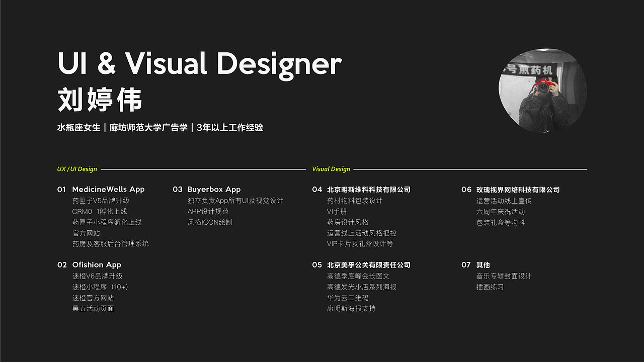Viewport: 644px width, 362px height.
Task: Select heading "玫瑰视界网络科技有限公司"
Action: coord(518,190)
